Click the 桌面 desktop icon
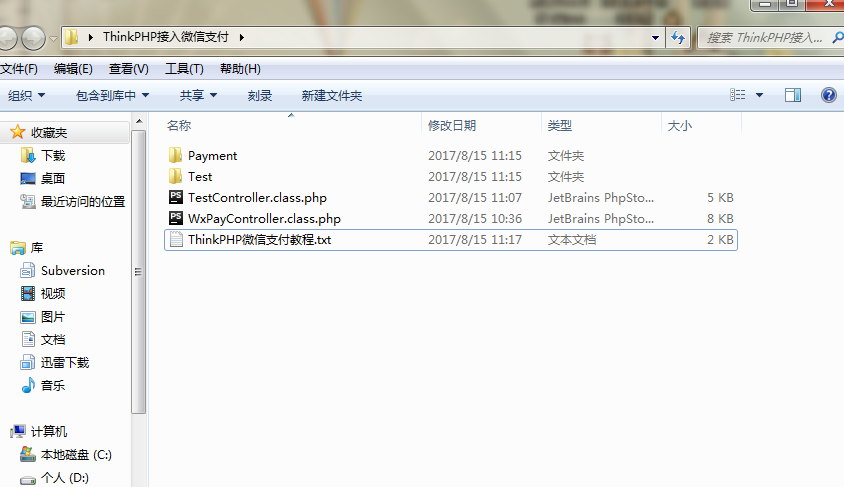 tap(28, 178)
